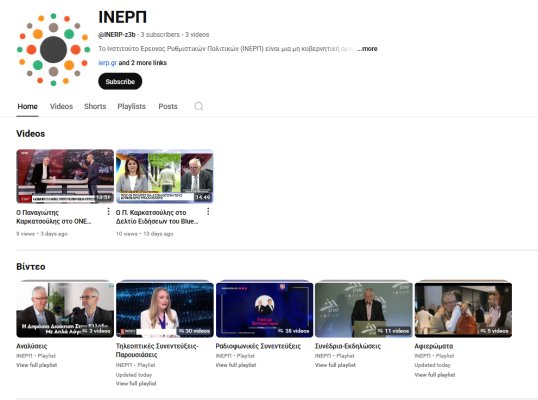Click the '10 views · 13 days ago' text
The width and height of the screenshot is (538, 400).
(x=144, y=234)
